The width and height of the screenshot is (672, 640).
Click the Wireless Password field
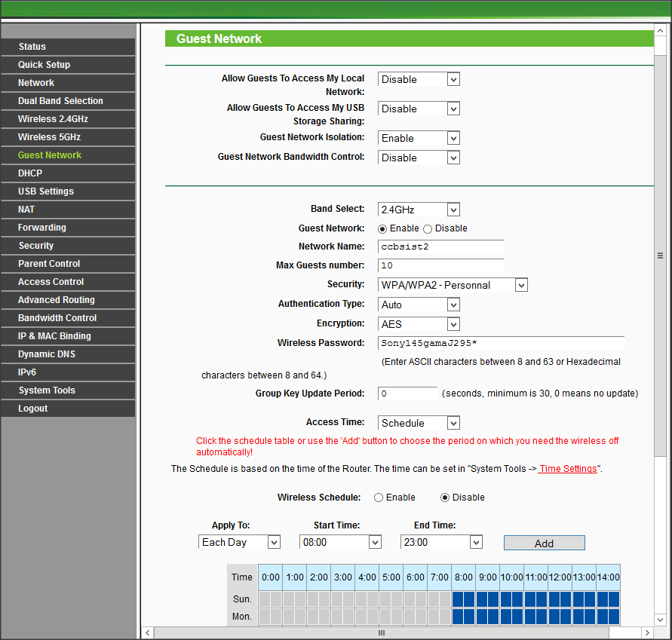coord(501,343)
